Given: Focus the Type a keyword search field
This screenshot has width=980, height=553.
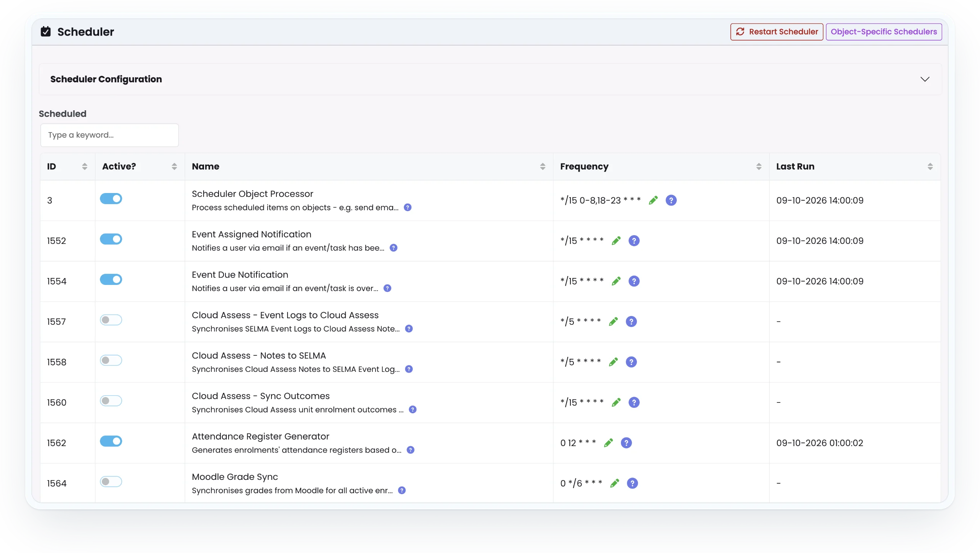Looking at the screenshot, I should [109, 135].
